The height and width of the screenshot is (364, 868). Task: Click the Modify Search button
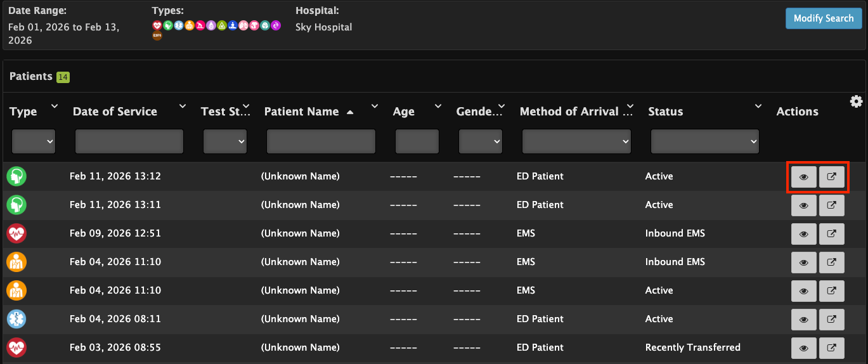(823, 18)
